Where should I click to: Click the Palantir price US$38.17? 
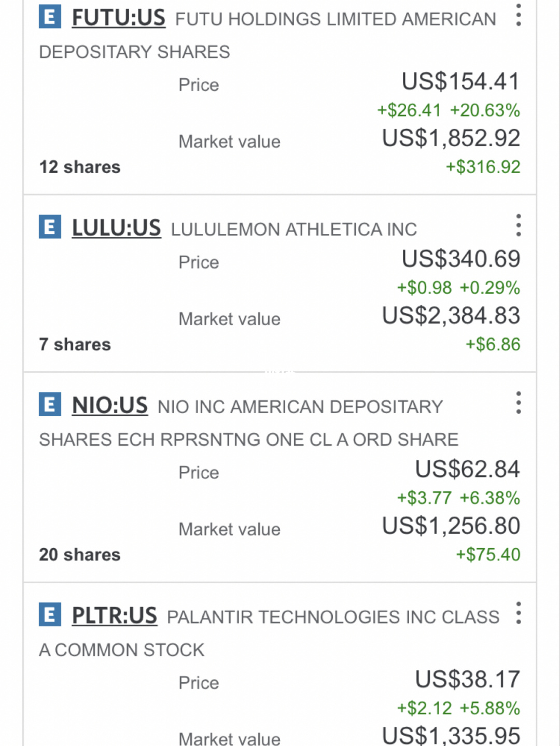468,680
